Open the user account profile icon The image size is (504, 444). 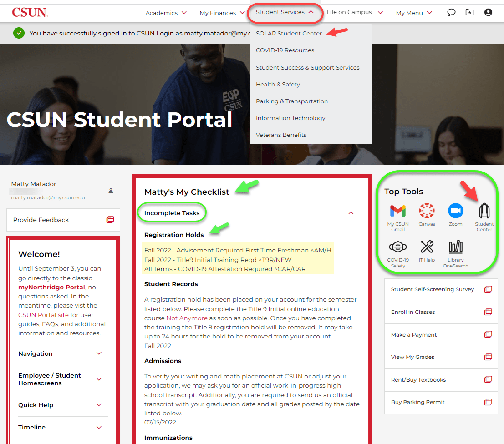point(488,13)
